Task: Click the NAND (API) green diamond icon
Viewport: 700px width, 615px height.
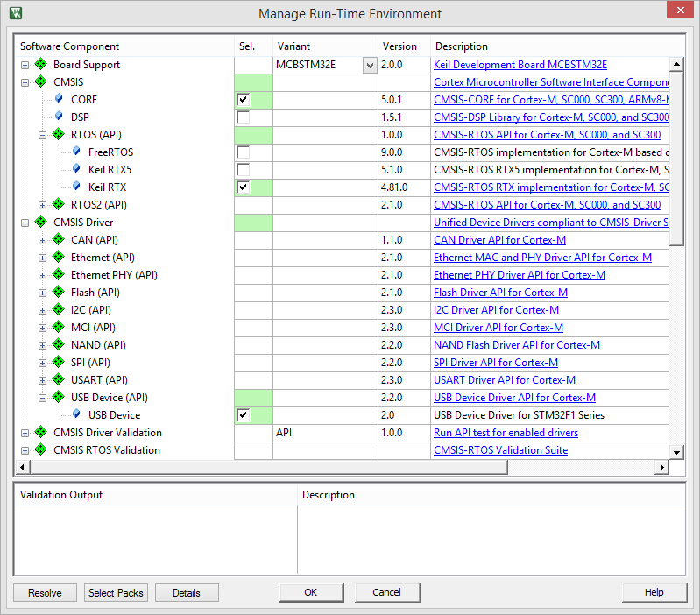Action: pyautogui.click(x=59, y=344)
